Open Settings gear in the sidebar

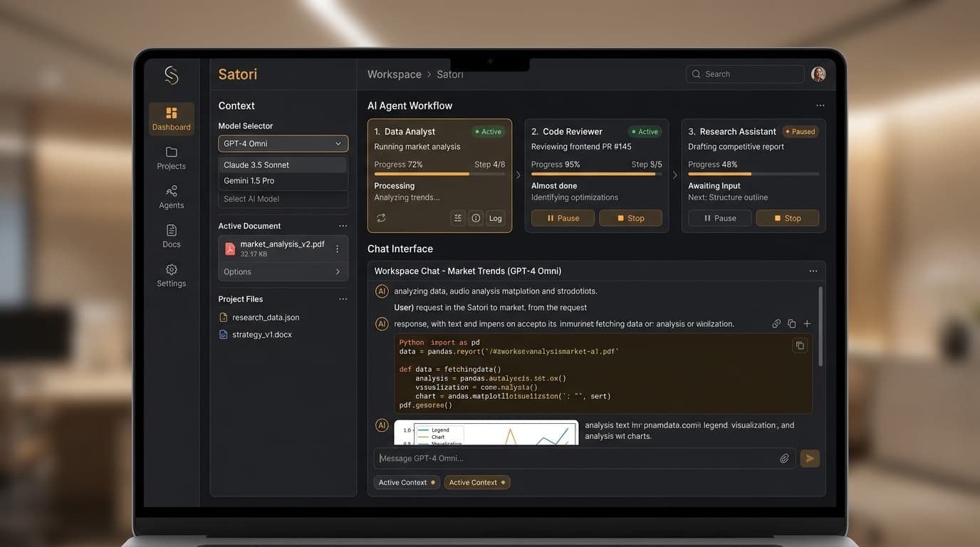(172, 269)
